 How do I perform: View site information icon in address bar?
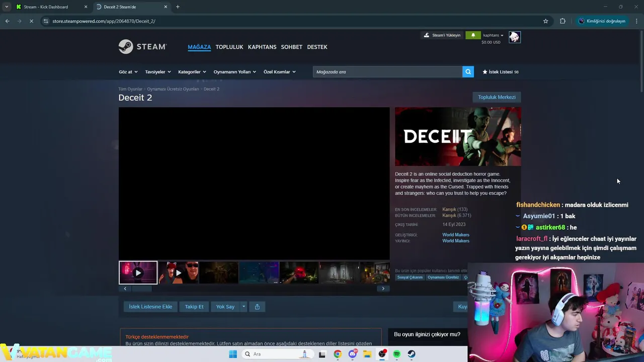pyautogui.click(x=46, y=21)
